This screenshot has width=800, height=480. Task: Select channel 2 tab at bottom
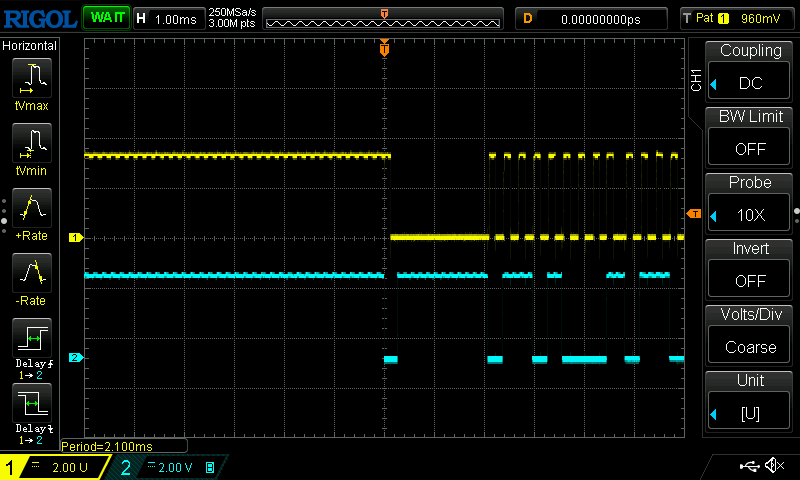167,467
